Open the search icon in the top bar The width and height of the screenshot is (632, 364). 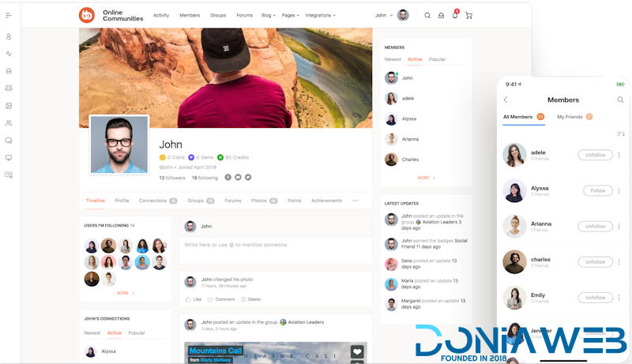tap(427, 15)
